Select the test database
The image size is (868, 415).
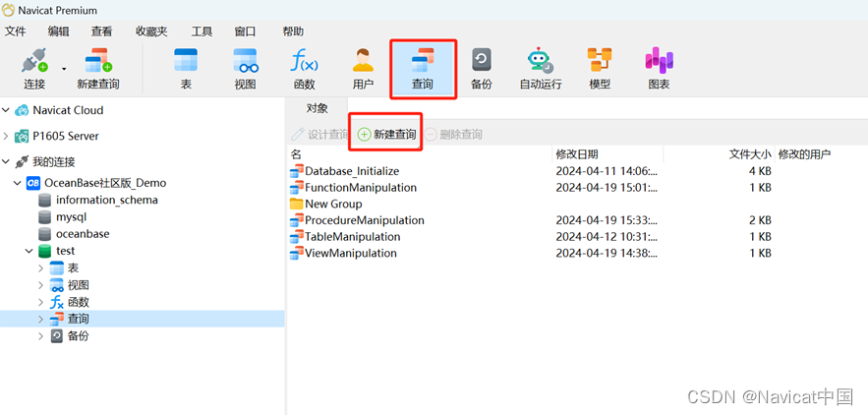tap(65, 251)
